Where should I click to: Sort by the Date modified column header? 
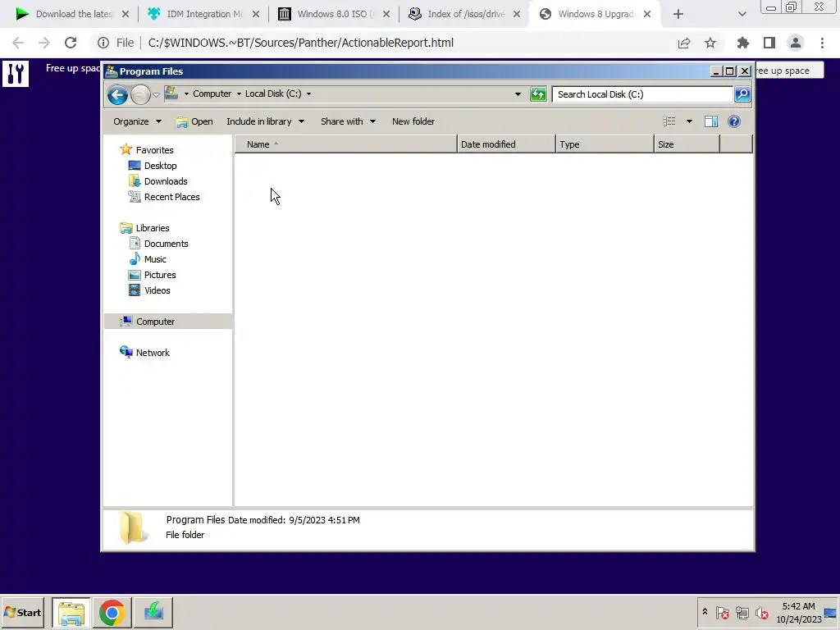coord(506,144)
